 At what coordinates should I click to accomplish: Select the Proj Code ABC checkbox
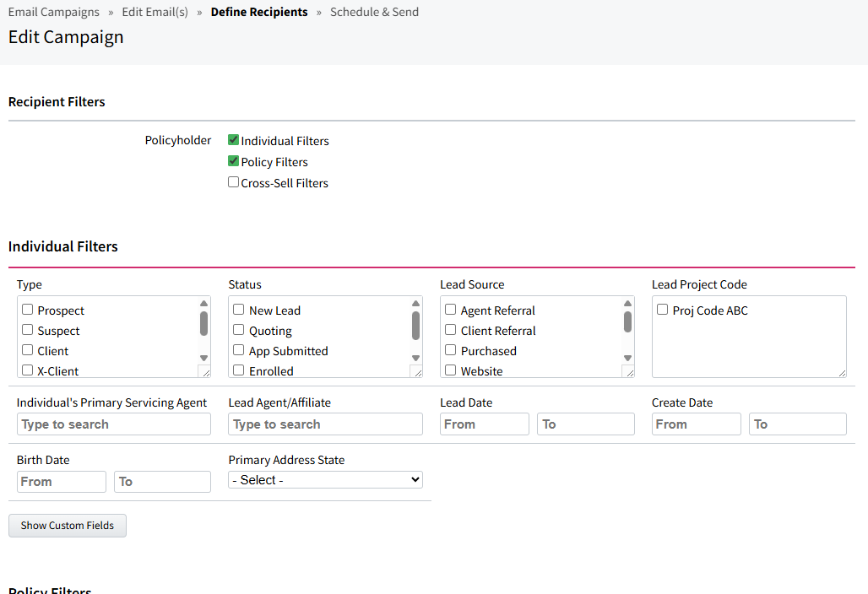pos(663,310)
